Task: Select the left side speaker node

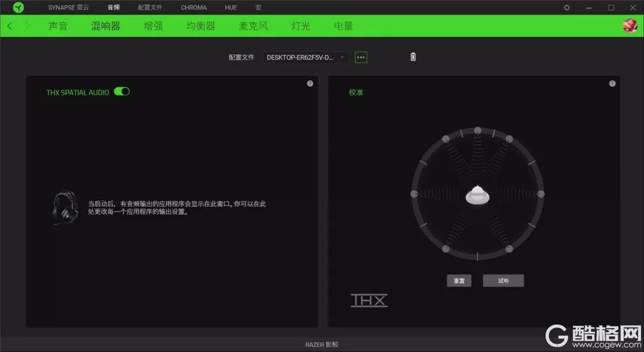Action: pos(414,194)
